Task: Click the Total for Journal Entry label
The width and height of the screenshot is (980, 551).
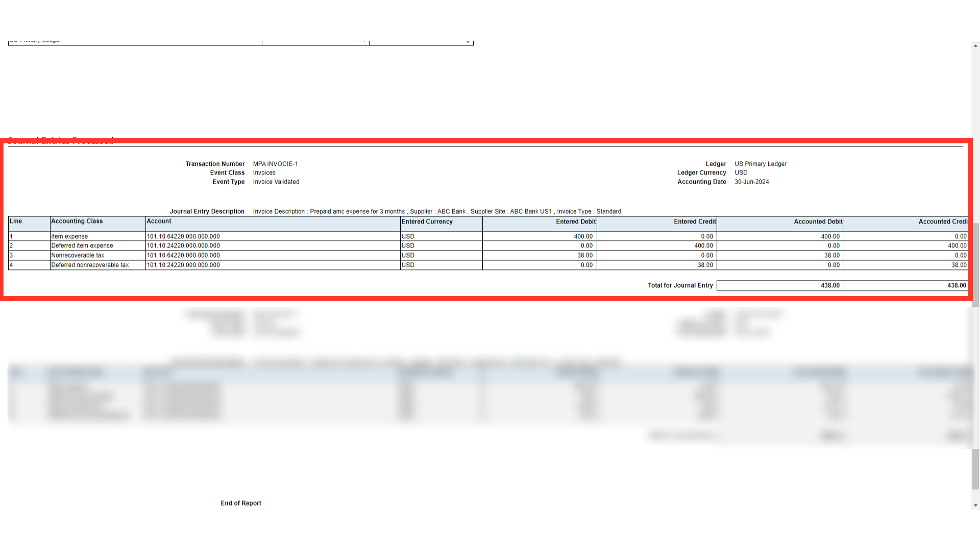Action: pos(680,285)
